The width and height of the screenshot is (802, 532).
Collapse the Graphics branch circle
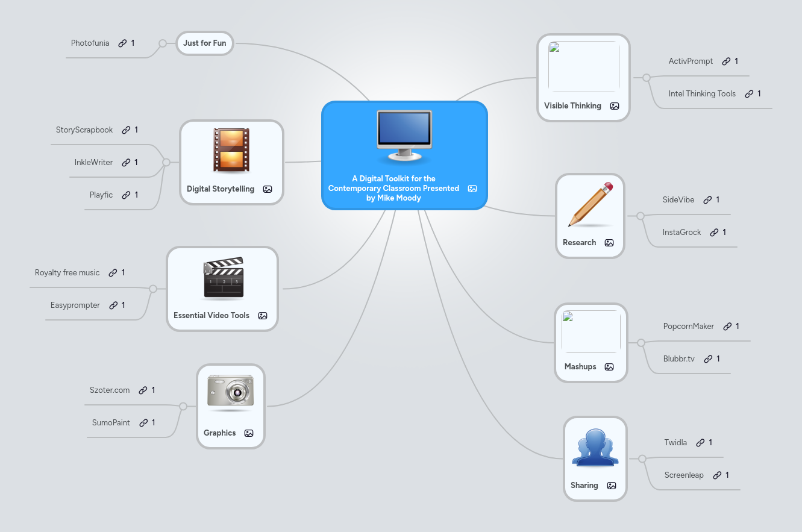coord(183,407)
